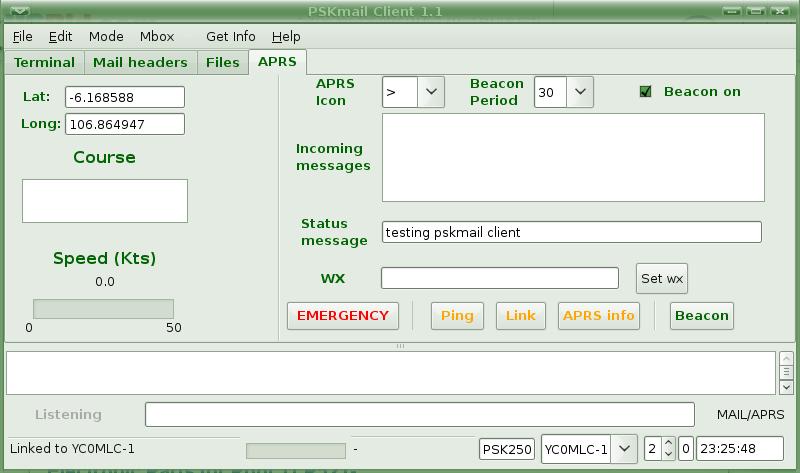The image size is (800, 473).
Task: Click the Beacon button
Action: pos(702,316)
